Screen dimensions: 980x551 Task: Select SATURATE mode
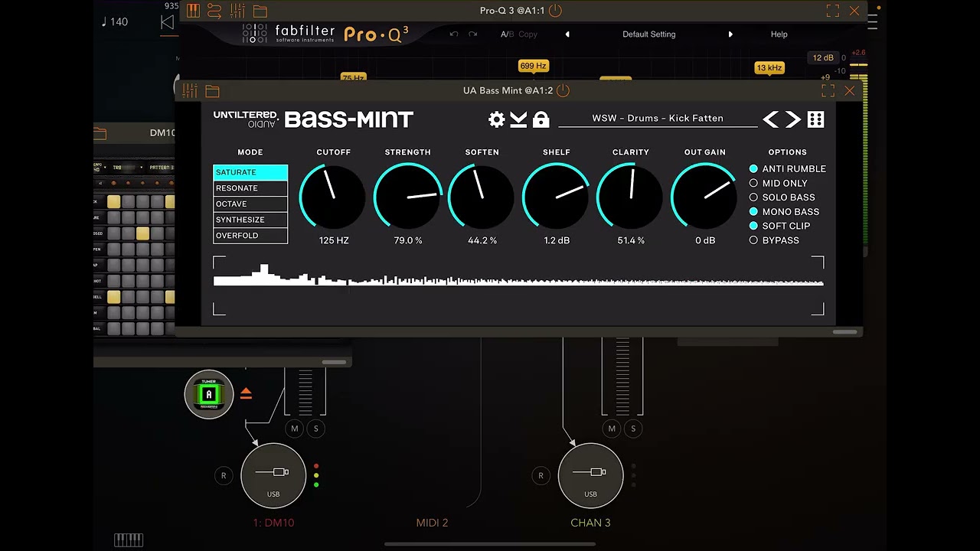click(x=250, y=172)
